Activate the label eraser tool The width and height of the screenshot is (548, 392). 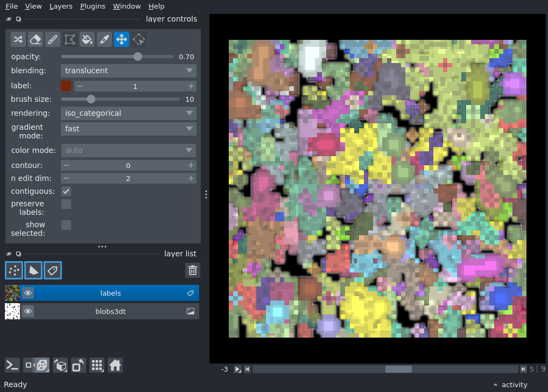pos(36,39)
